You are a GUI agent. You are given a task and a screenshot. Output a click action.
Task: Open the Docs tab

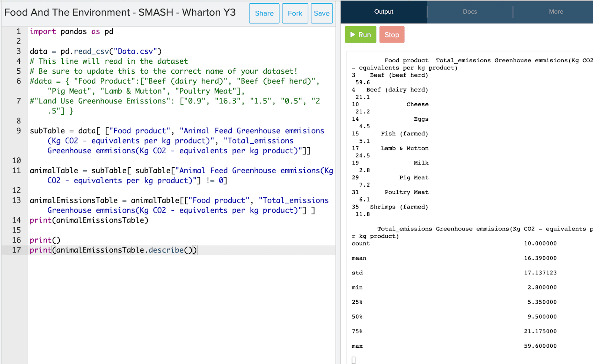coord(470,12)
